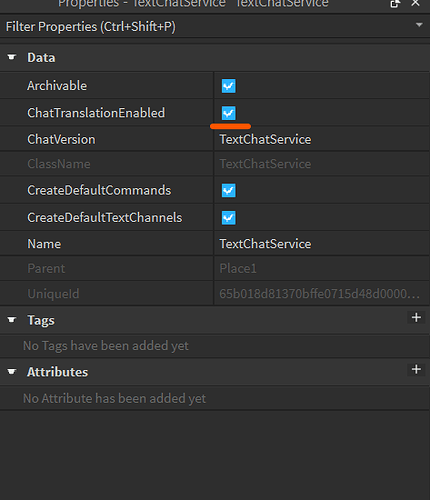Viewport: 430px width, 500px height.
Task: Select the ClassName property label
Action: coord(59,164)
